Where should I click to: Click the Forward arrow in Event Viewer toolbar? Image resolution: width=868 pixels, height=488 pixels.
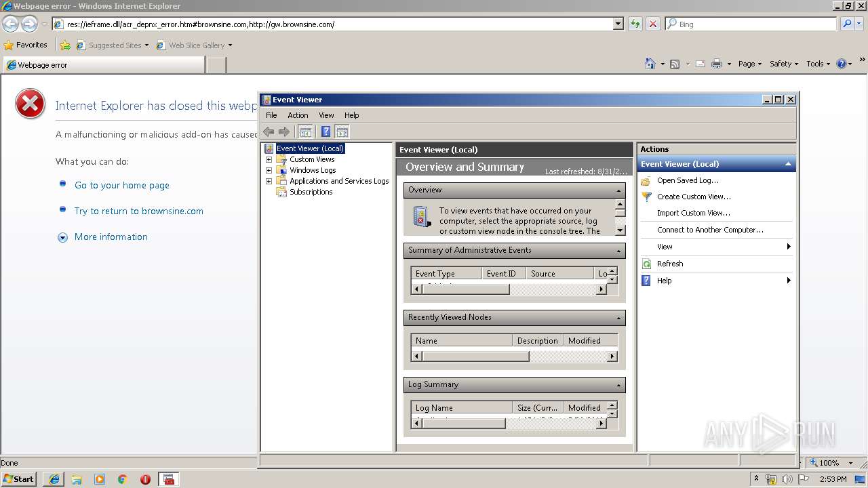284,131
